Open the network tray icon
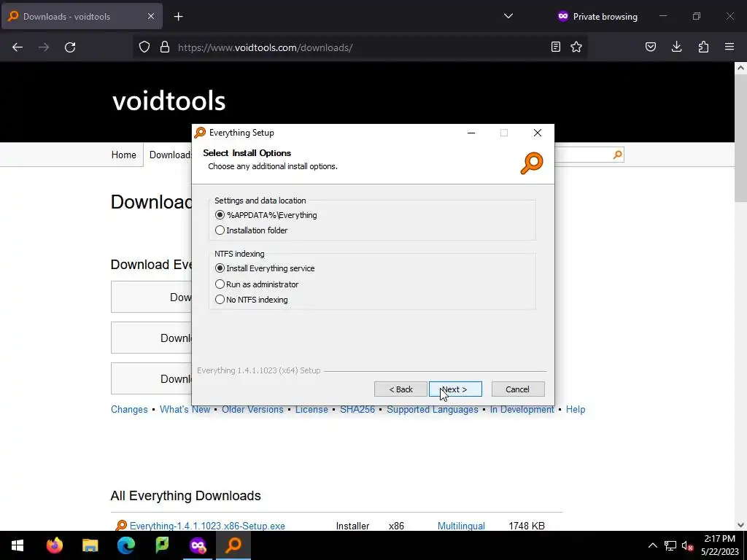Screen dimensions: 747x560 pyautogui.click(x=670, y=545)
